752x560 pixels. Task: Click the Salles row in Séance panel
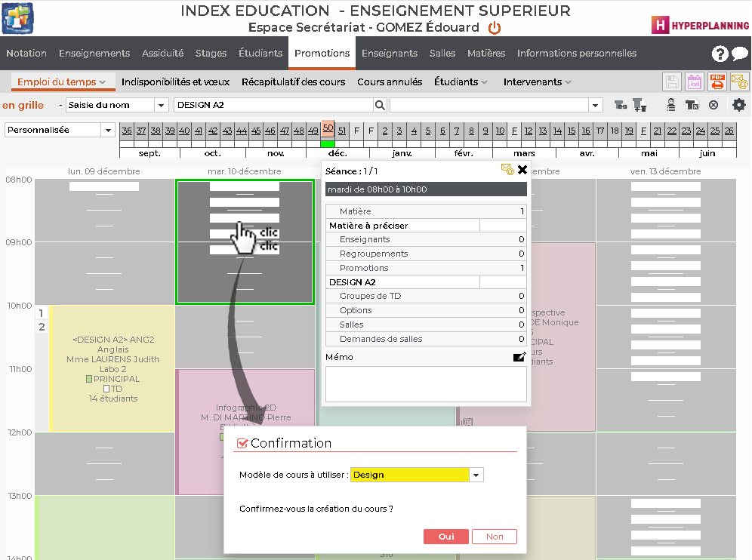pyautogui.click(x=426, y=325)
